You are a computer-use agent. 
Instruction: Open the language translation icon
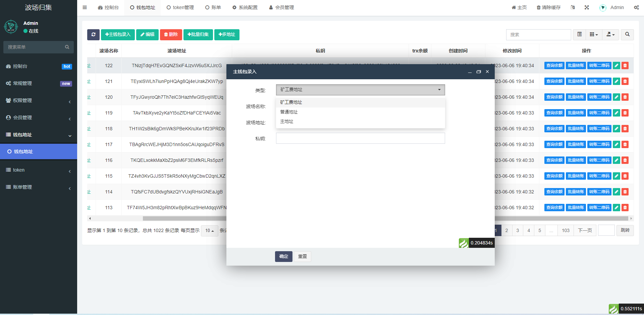(573, 7)
